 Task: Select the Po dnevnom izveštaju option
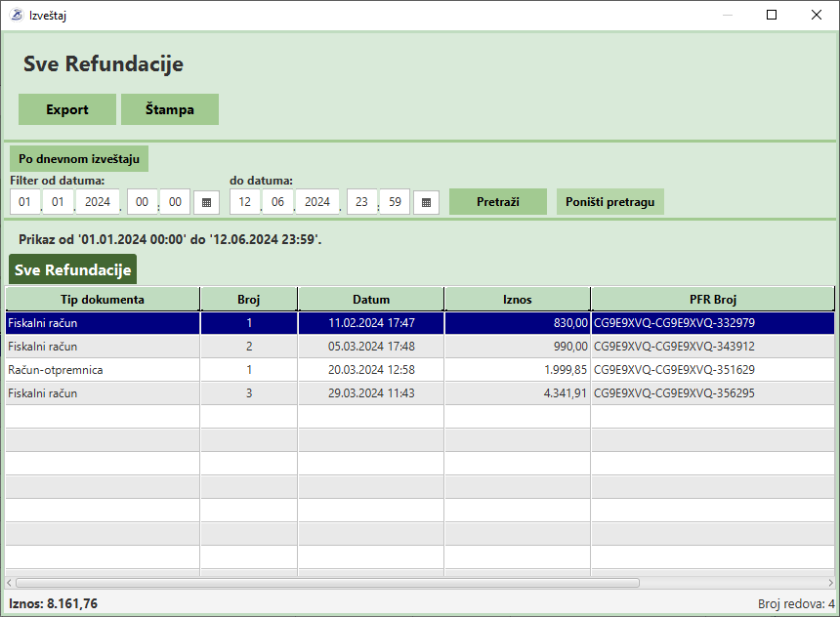coord(79,159)
